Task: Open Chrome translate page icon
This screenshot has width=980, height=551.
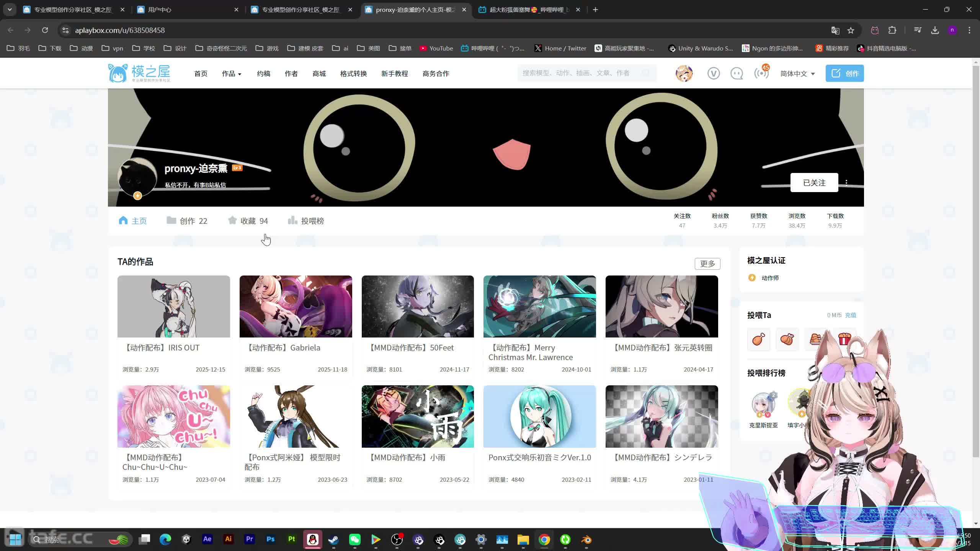Action: click(x=835, y=30)
